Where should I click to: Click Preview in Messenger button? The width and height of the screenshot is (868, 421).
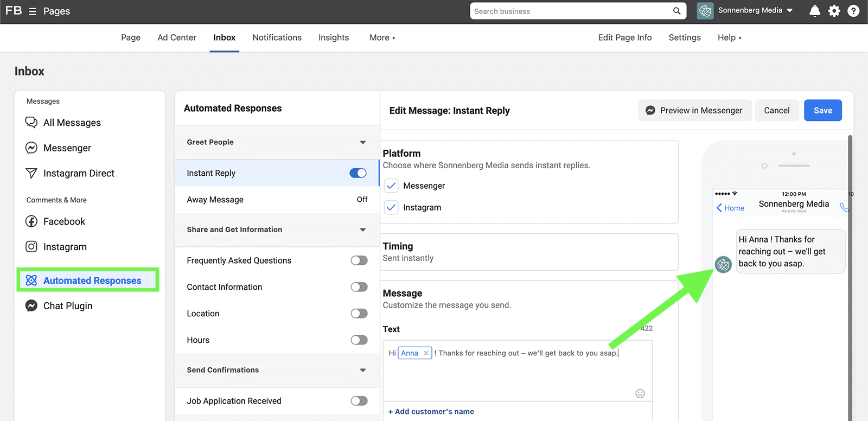click(x=695, y=110)
